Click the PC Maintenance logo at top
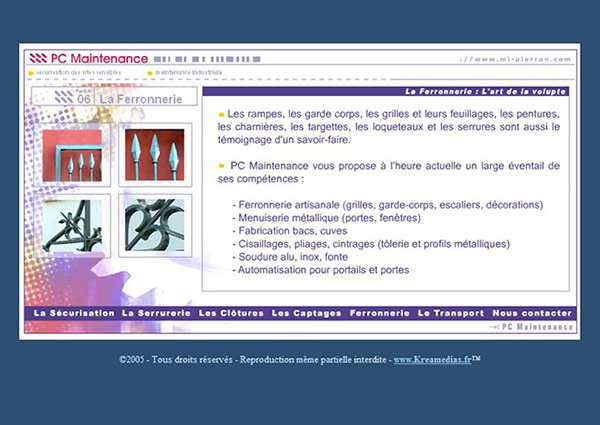600x425 pixels. pyautogui.click(x=89, y=59)
